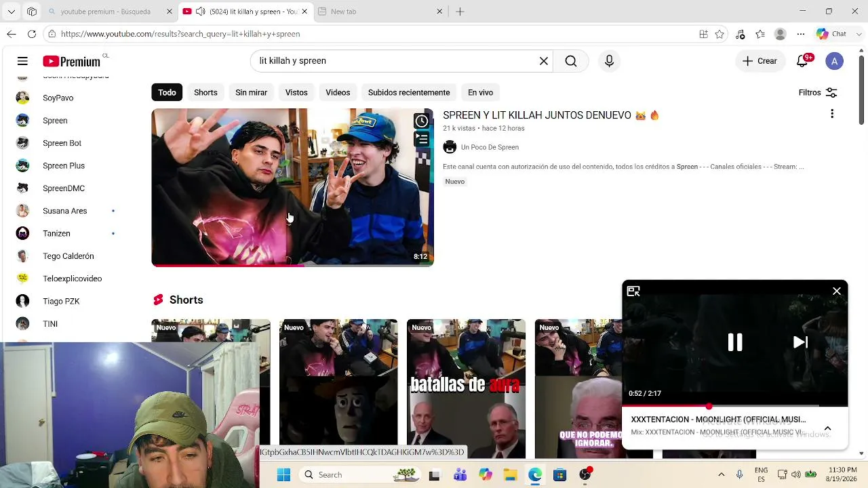This screenshot has width=868, height=488.
Task: Mute the YouTube tab audio icon
Action: tap(200, 12)
